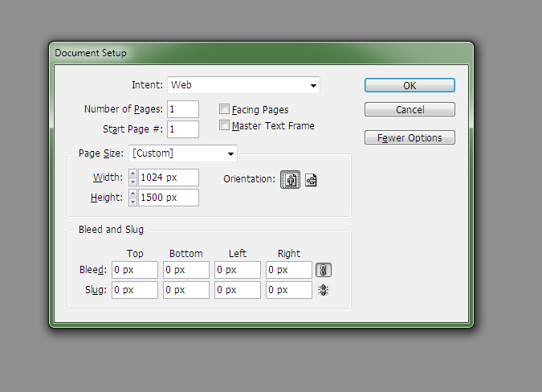Enable the Facing Pages checkbox
The image size is (542, 392).
tap(225, 109)
